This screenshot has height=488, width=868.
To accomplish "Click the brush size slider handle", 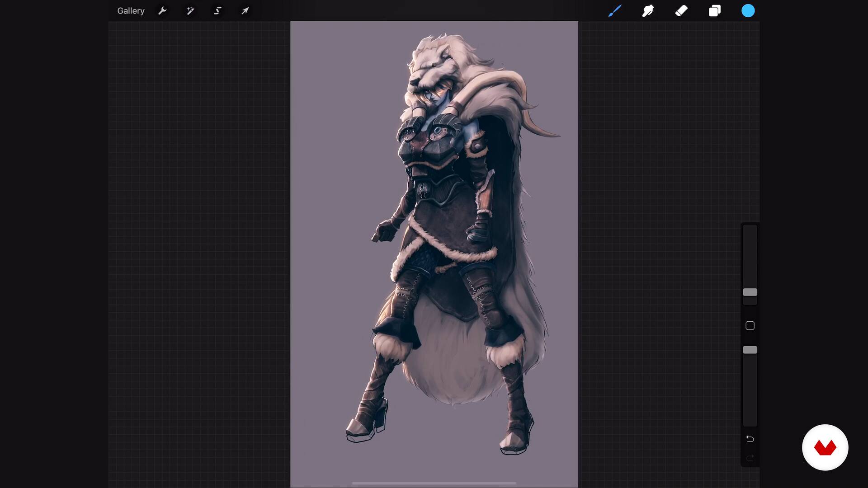I will pos(750,292).
